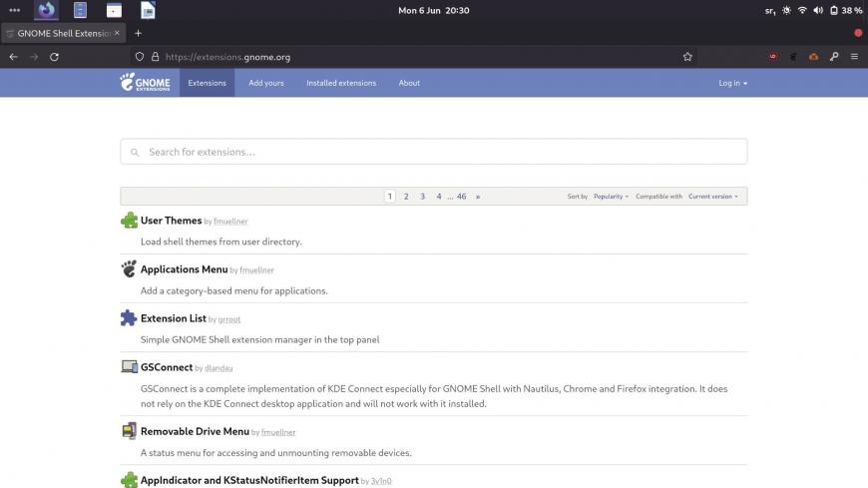
Task: Click the GSConnect laptop icon
Action: [129, 366]
